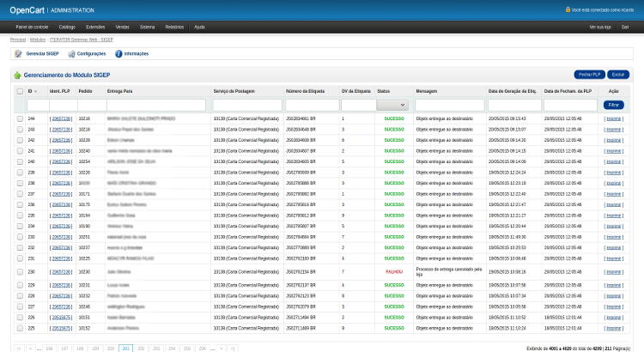Click Ver sua loja link
Screen dimensions: 644x352
(x=600, y=27)
